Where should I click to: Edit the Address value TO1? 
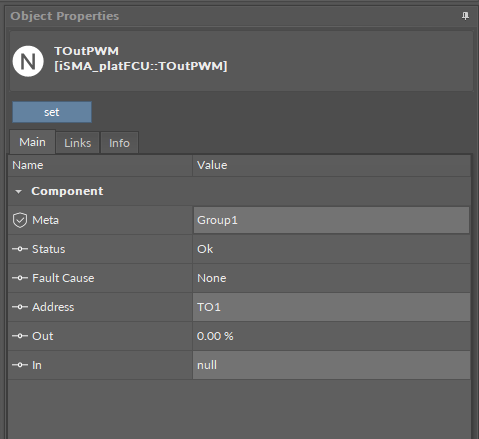(331, 307)
